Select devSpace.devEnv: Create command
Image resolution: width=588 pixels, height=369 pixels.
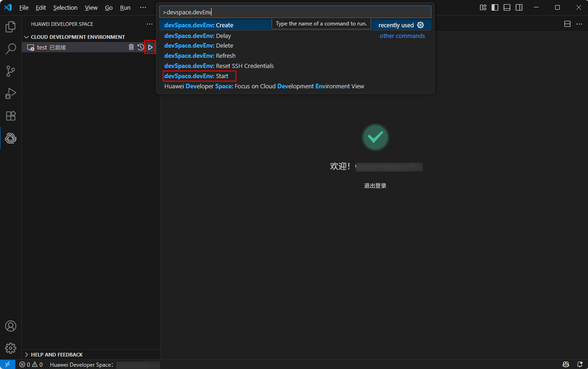(295, 25)
